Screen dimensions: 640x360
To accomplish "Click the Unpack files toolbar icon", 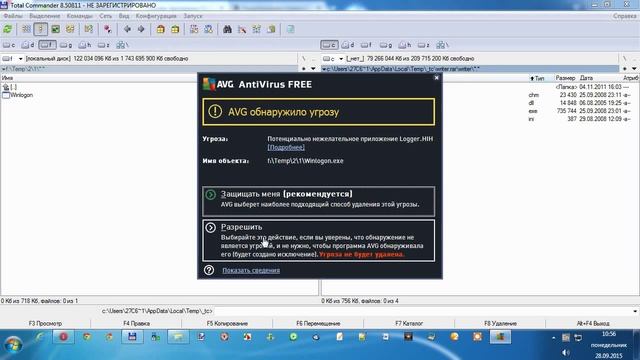I will [x=175, y=29].
